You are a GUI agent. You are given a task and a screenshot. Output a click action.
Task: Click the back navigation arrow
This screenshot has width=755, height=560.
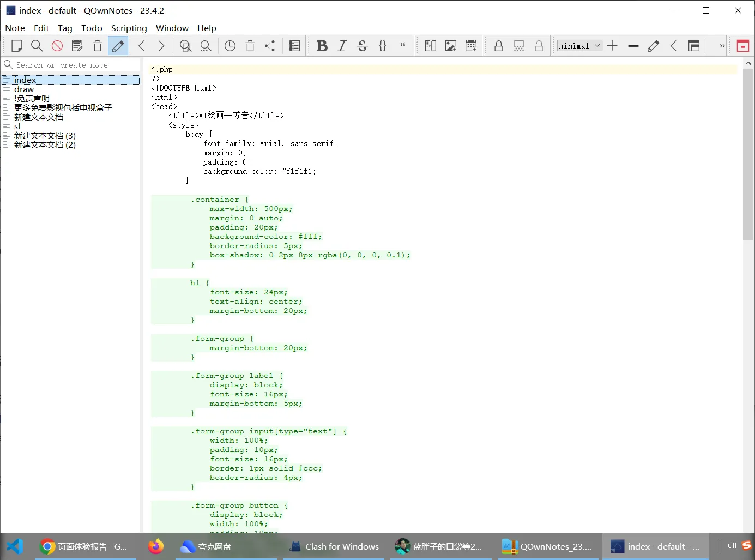point(141,46)
